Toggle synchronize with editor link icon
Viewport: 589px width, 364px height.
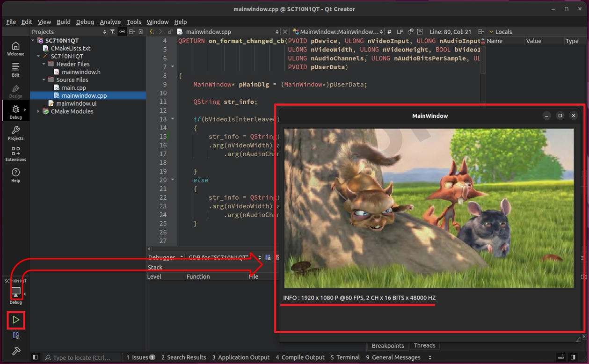(x=122, y=32)
